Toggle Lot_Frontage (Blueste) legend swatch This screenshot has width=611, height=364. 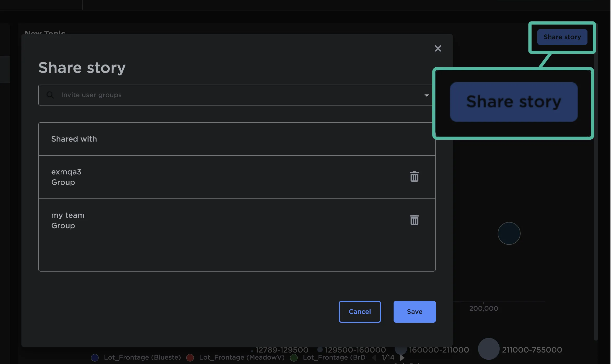(x=95, y=357)
